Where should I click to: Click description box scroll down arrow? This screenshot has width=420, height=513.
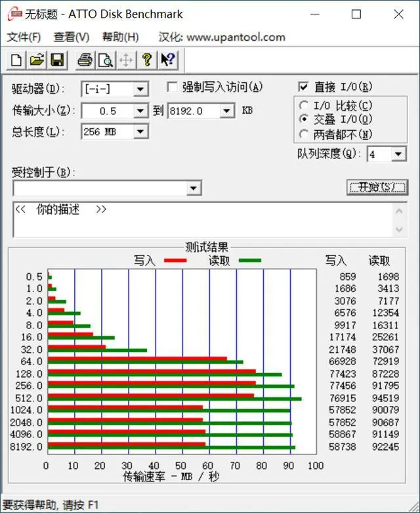[399, 229]
